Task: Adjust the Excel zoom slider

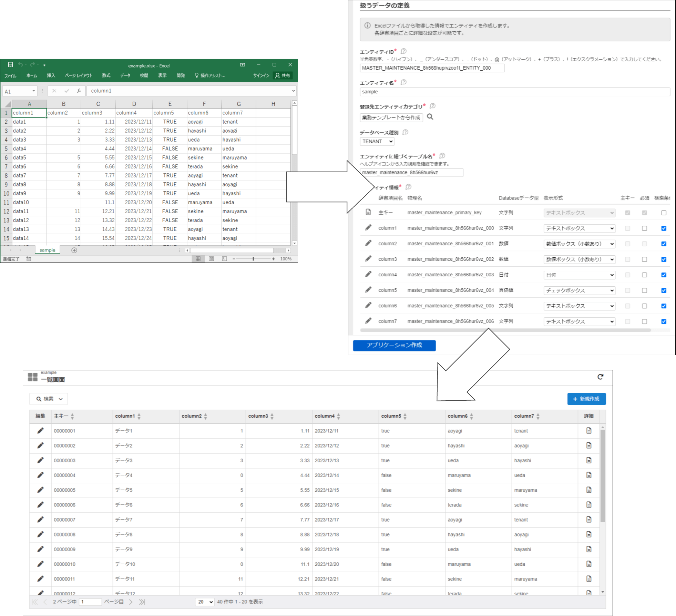Action: point(253,259)
